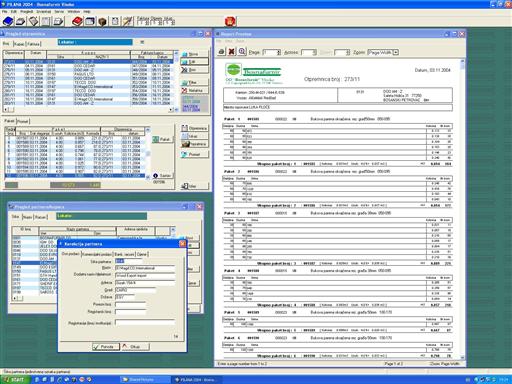The width and height of the screenshot is (512, 384).
Task: Click scroll-down arrow of packages table scrollbar
Action: tap(148, 178)
